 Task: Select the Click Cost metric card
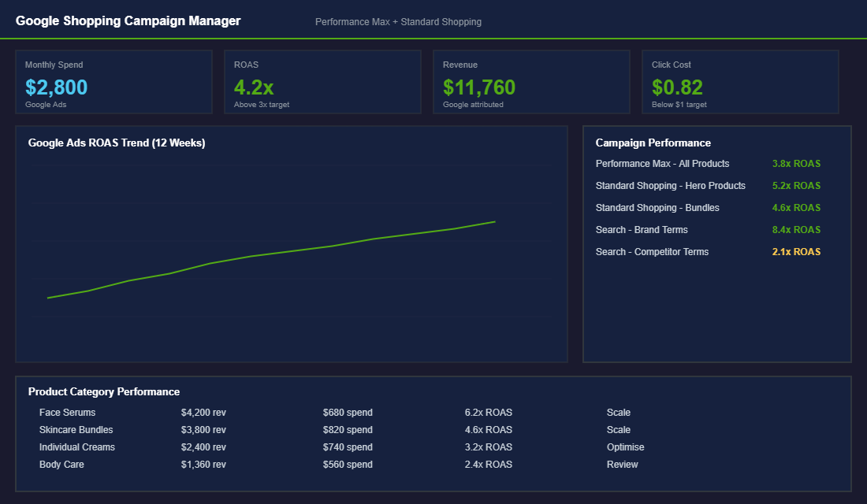740,81
